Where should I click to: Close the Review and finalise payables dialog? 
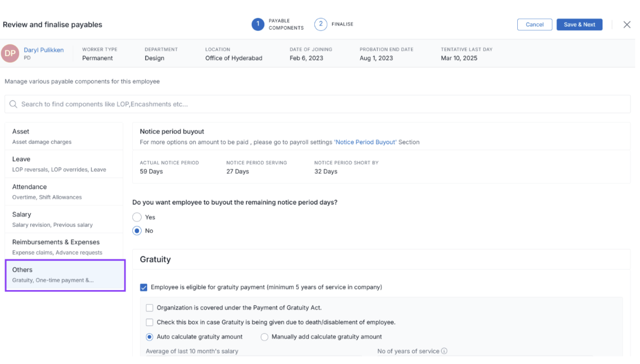pyautogui.click(x=627, y=25)
